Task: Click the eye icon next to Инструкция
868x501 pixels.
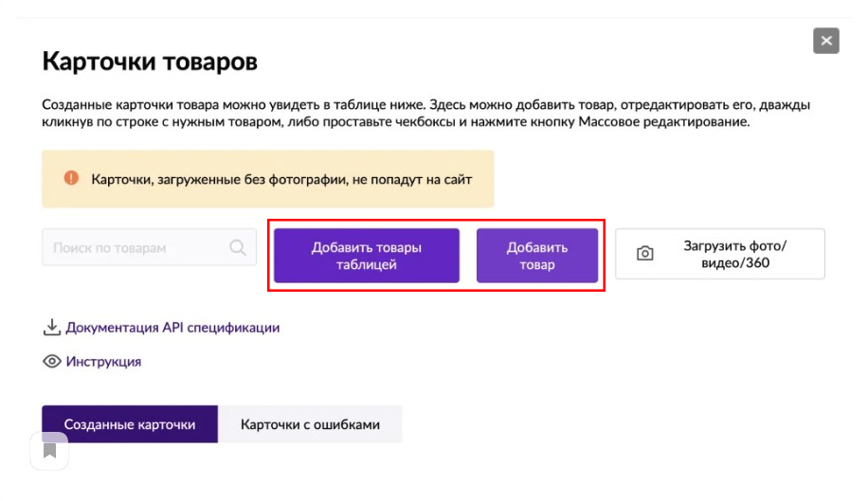Action: (52, 362)
